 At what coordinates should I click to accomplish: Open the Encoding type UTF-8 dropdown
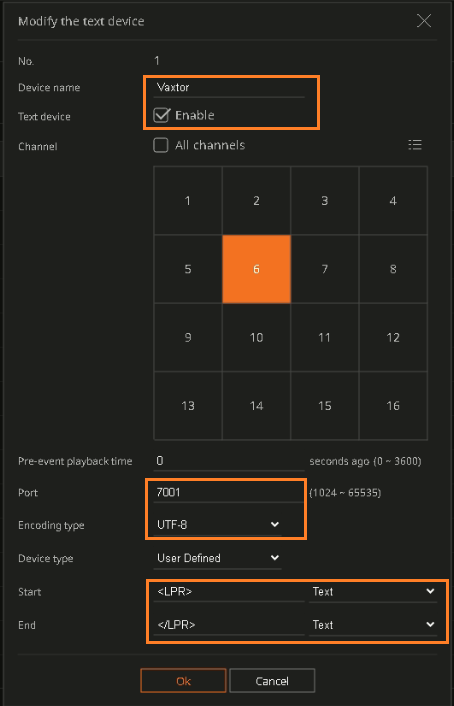click(x=218, y=525)
